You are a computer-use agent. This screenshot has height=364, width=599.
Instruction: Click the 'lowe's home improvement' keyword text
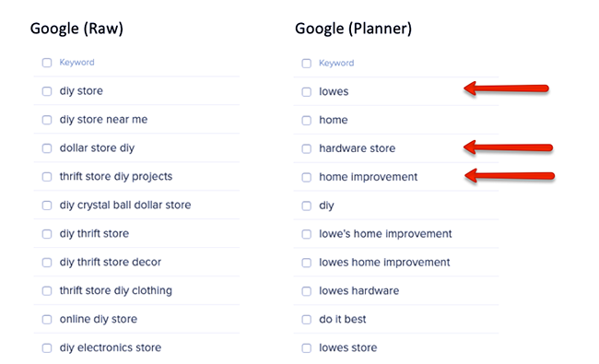click(x=385, y=233)
